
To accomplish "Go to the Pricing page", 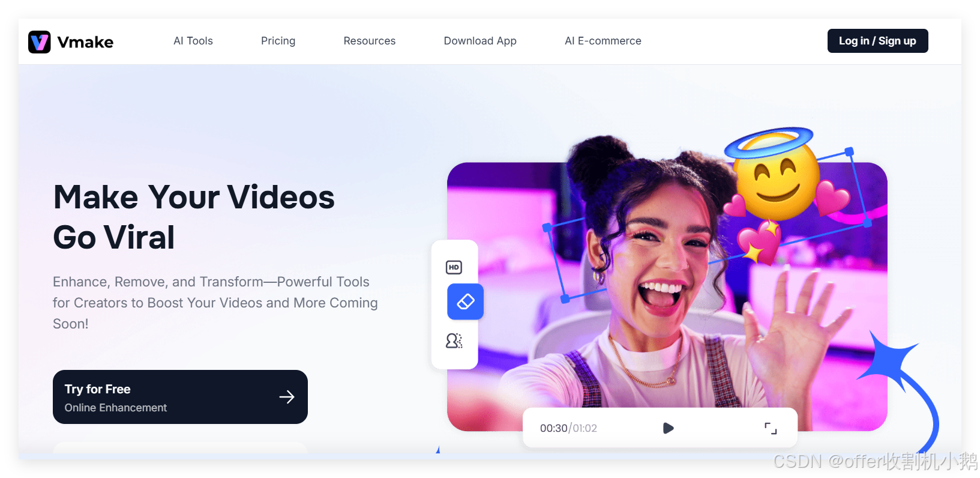I will 278,41.
